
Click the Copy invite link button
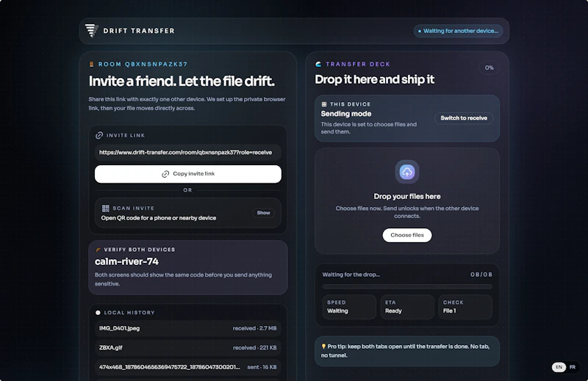(x=188, y=174)
